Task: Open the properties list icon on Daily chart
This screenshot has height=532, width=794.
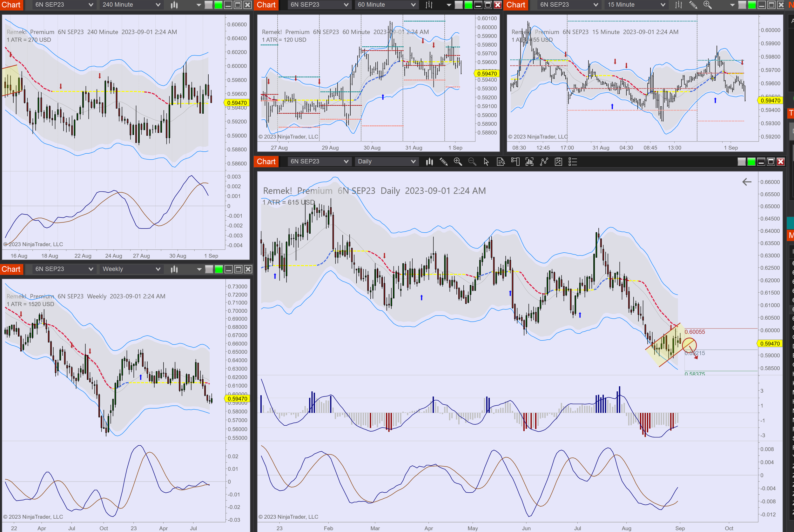Action: [573, 162]
